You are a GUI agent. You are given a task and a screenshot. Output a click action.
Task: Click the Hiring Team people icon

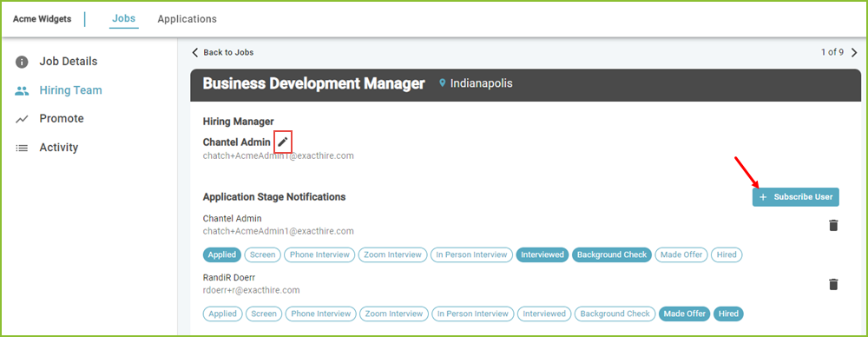click(x=22, y=90)
